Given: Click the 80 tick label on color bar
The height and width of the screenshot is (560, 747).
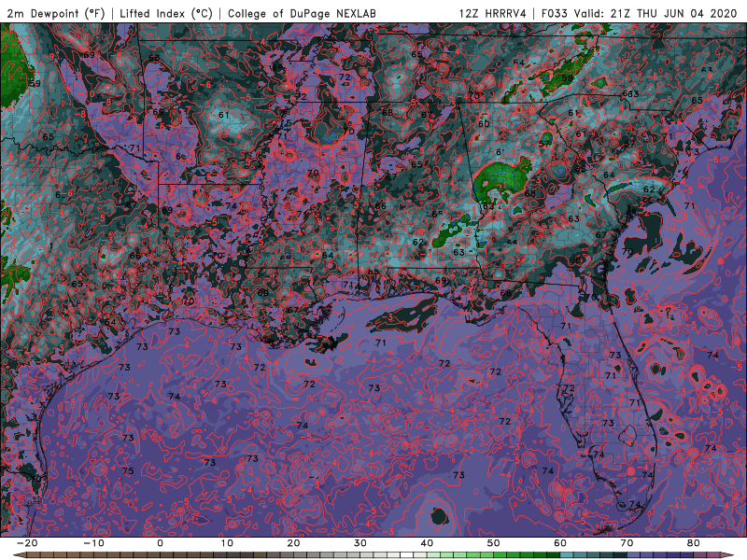Looking at the screenshot, I should point(694,543).
